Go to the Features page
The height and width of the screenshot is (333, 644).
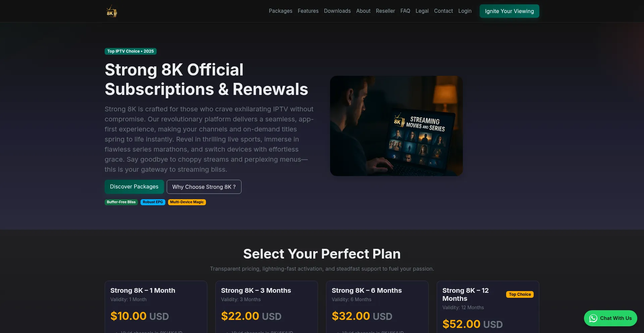[308, 11]
